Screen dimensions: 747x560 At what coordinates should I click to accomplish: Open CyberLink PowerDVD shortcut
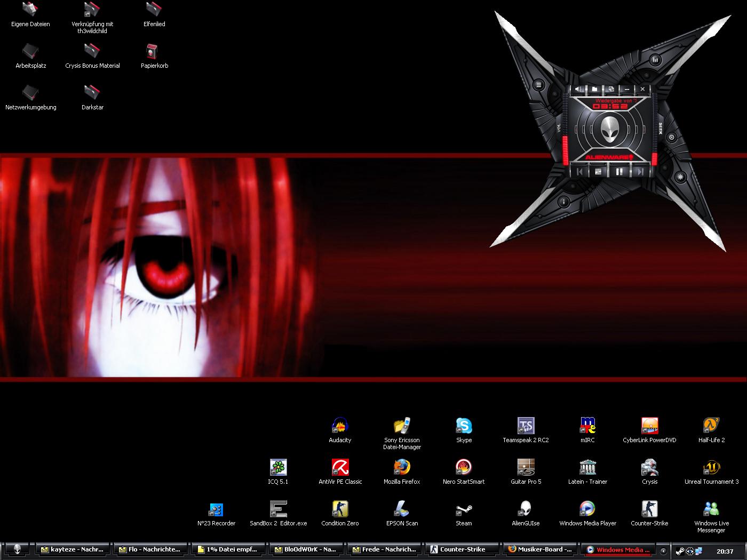pos(649,430)
